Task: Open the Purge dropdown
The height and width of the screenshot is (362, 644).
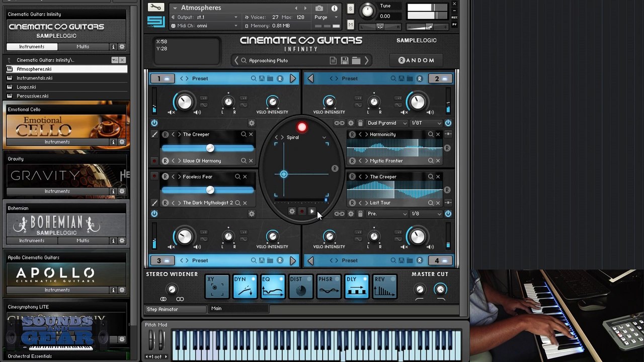Action: [x=326, y=17]
